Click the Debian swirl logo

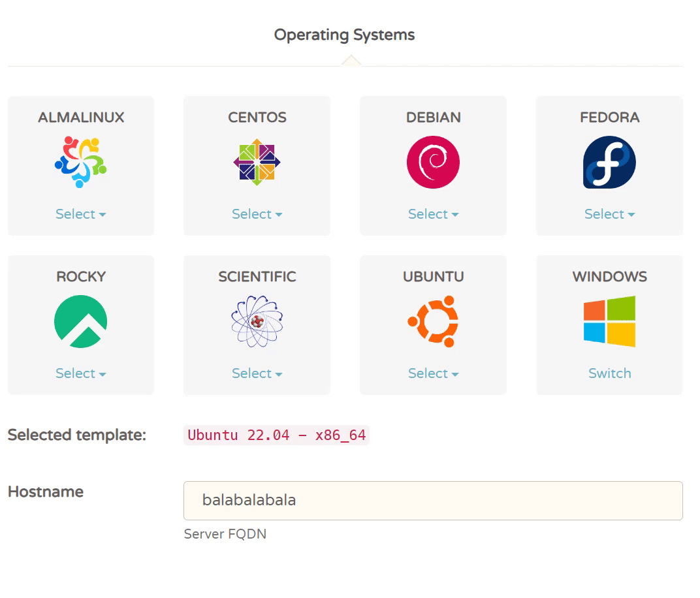433,162
